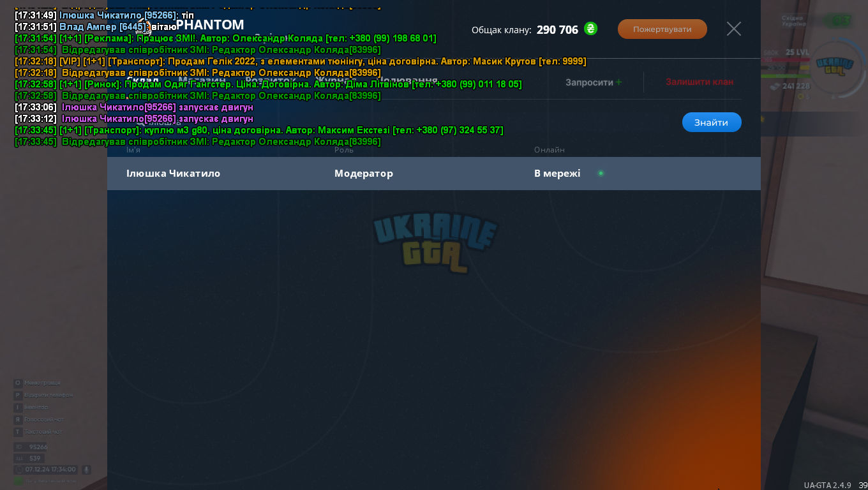868x490 pixels.
Task: Click the T key icon for text chat
Action: 18,432
